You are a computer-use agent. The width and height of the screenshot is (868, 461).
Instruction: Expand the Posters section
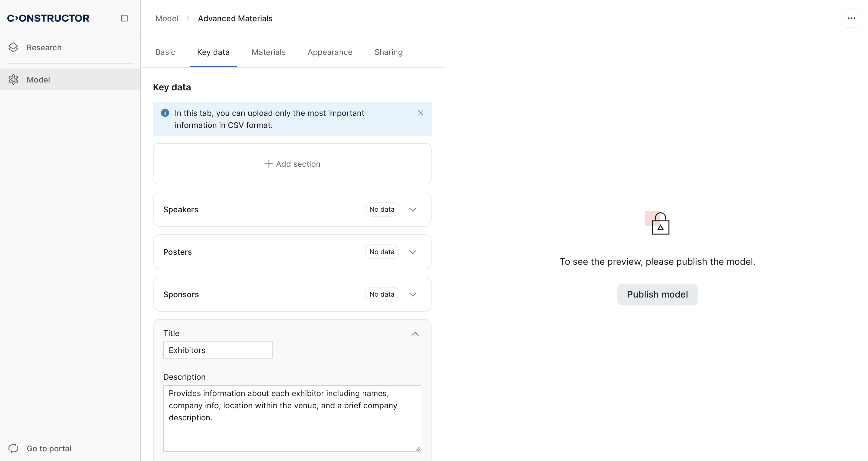412,252
